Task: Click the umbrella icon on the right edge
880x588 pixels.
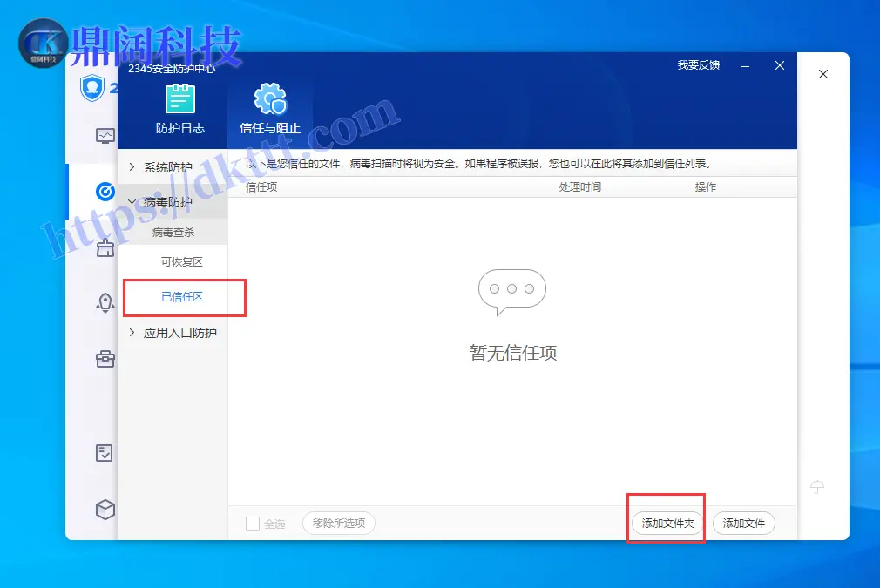Action: (817, 487)
